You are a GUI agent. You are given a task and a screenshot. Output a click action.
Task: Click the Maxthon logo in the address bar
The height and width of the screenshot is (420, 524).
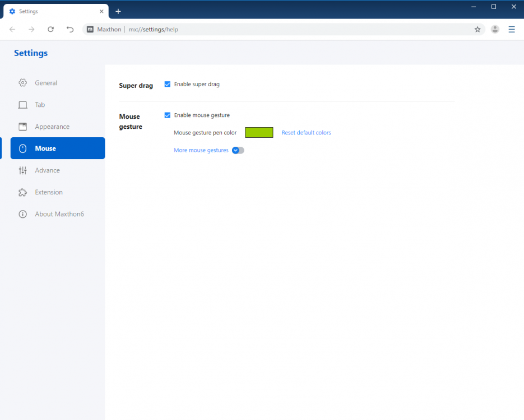pyautogui.click(x=90, y=29)
